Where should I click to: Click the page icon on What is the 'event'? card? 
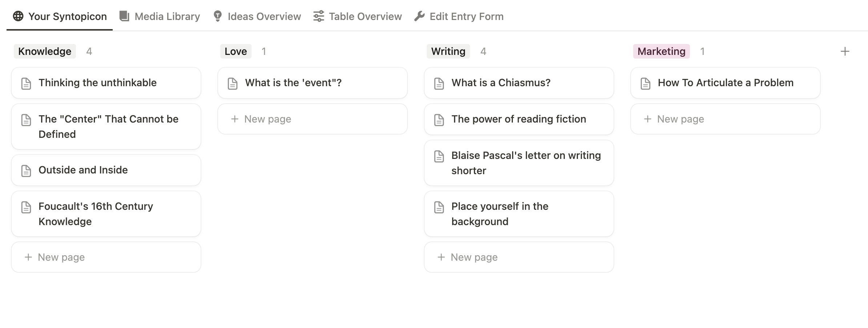click(x=233, y=83)
